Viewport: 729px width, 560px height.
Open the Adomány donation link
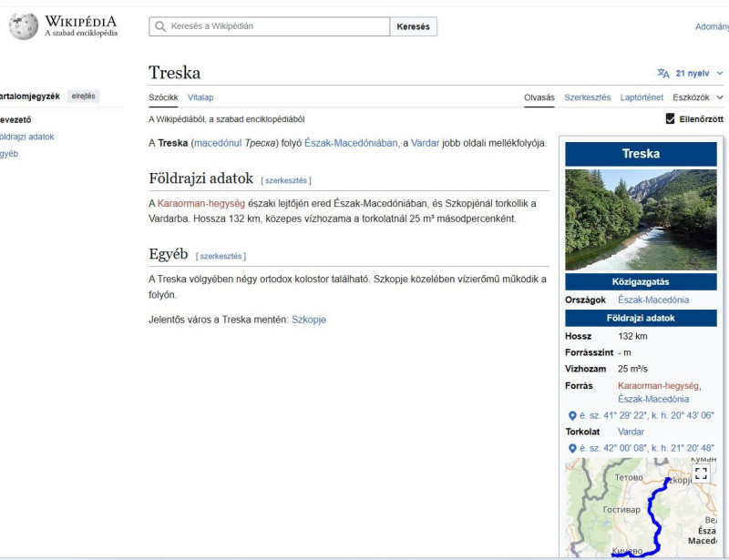(712, 27)
